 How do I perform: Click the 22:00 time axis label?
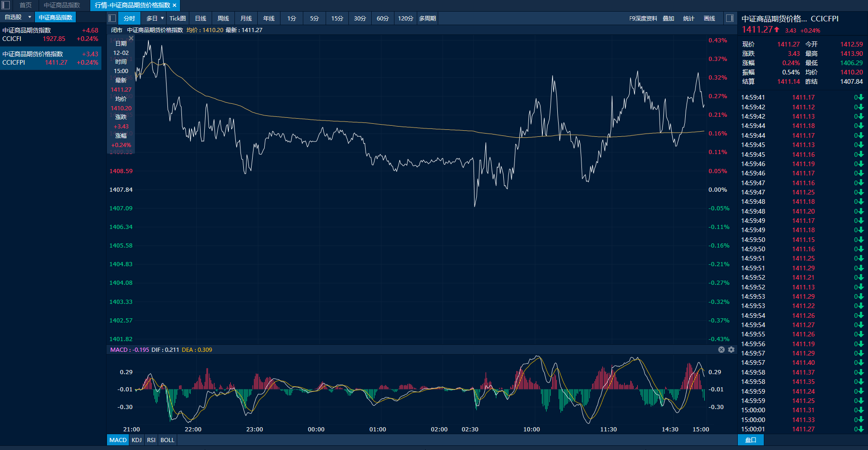(193, 429)
